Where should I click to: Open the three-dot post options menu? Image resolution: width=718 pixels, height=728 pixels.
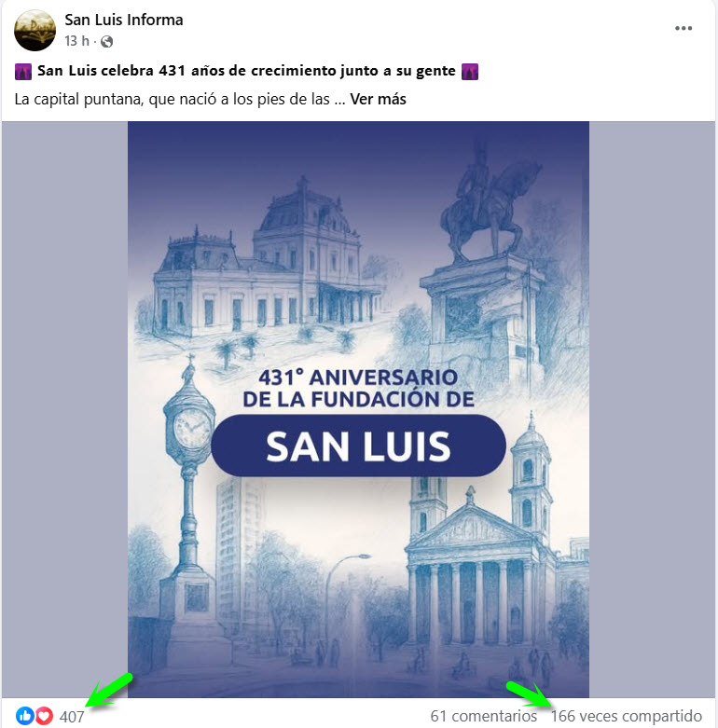(683, 28)
